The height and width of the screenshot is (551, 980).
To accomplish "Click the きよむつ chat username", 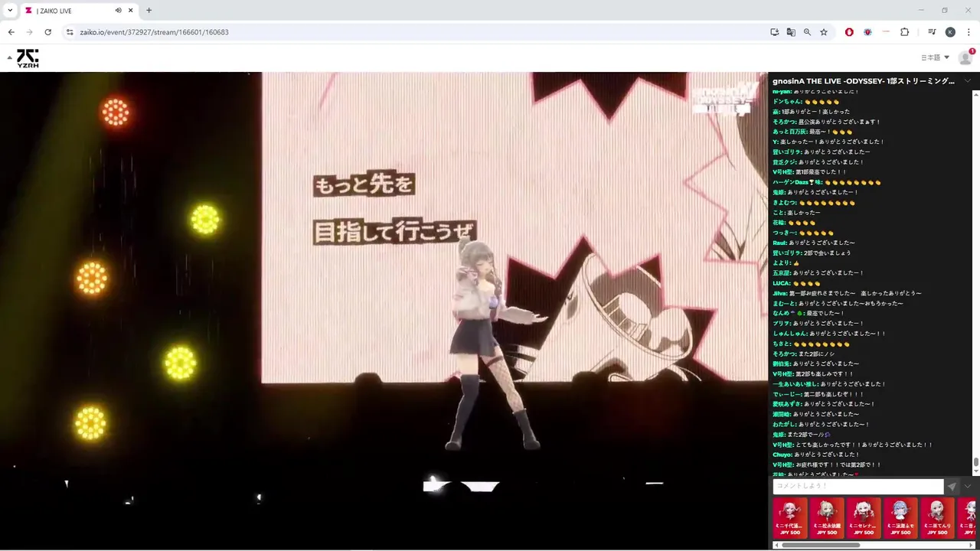I will [x=784, y=203].
